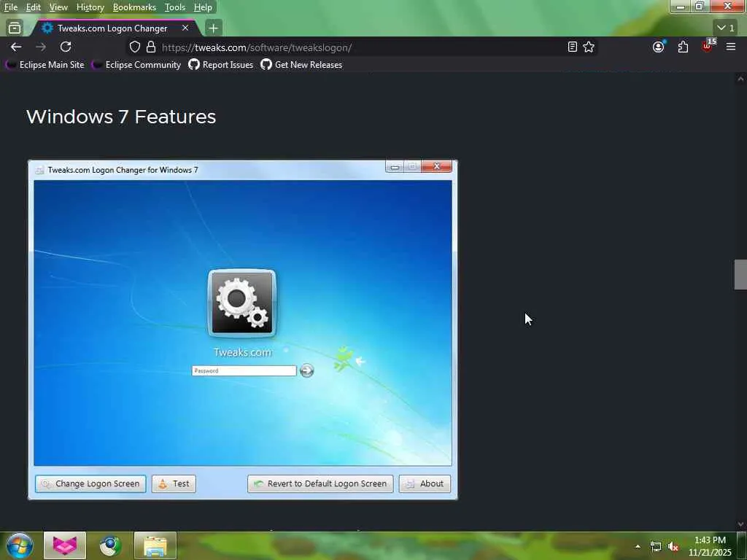Image resolution: width=747 pixels, height=560 pixels.
Task: Open the extensions puzzle icon
Action: [683, 47]
